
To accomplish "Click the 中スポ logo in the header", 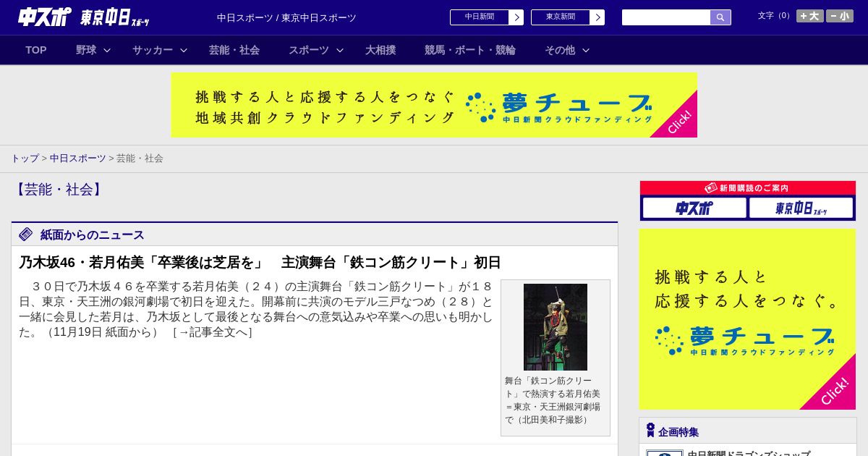I will 45,17.
